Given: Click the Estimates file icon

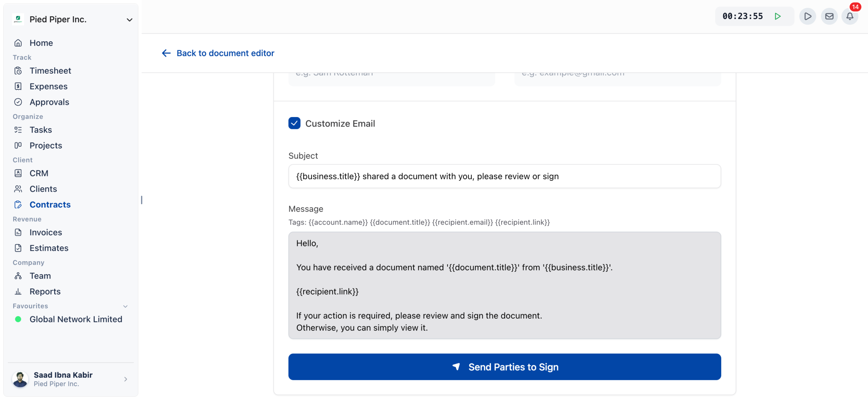Looking at the screenshot, I should 18,248.
